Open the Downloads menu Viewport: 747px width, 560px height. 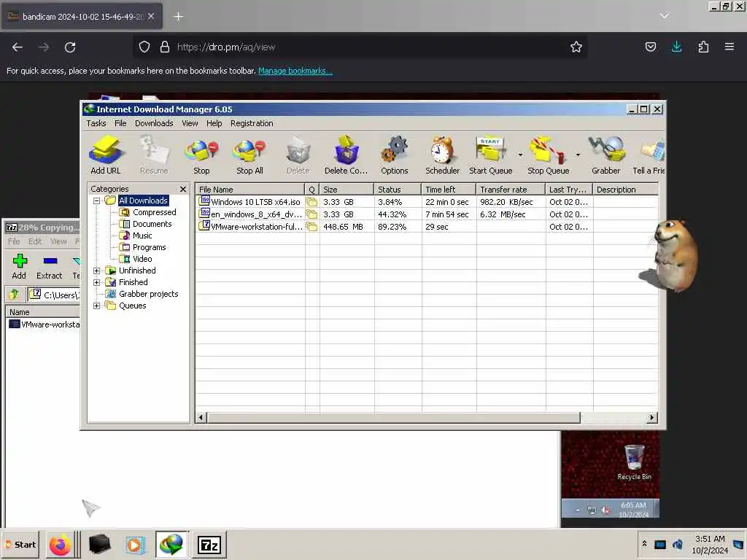coord(154,123)
